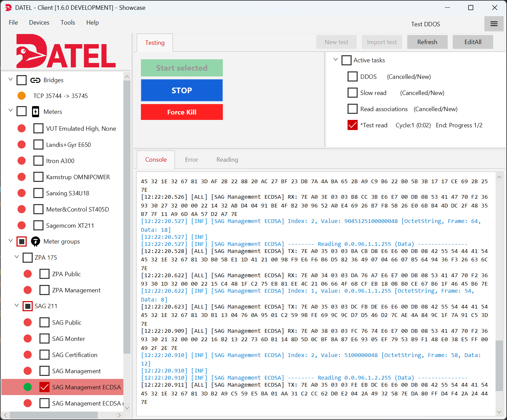This screenshot has width=507, height=420.
Task: Click green status dot beside SAG Management ECDSA
Action: point(28,387)
